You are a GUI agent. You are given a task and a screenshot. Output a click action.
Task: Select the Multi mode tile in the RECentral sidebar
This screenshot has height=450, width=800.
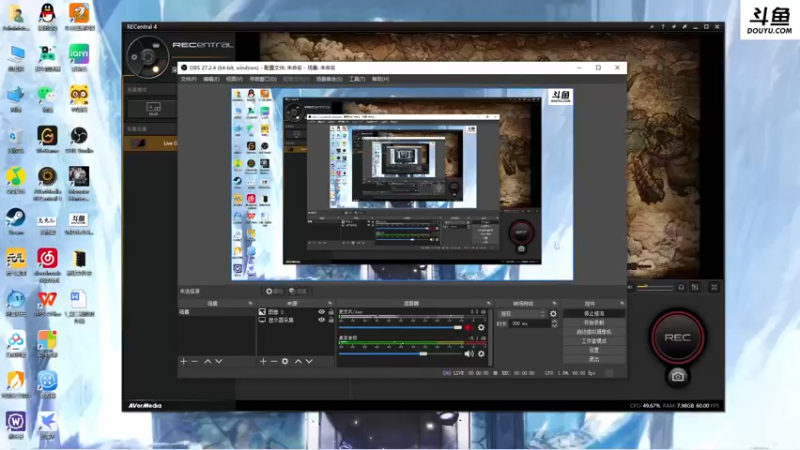(x=153, y=108)
